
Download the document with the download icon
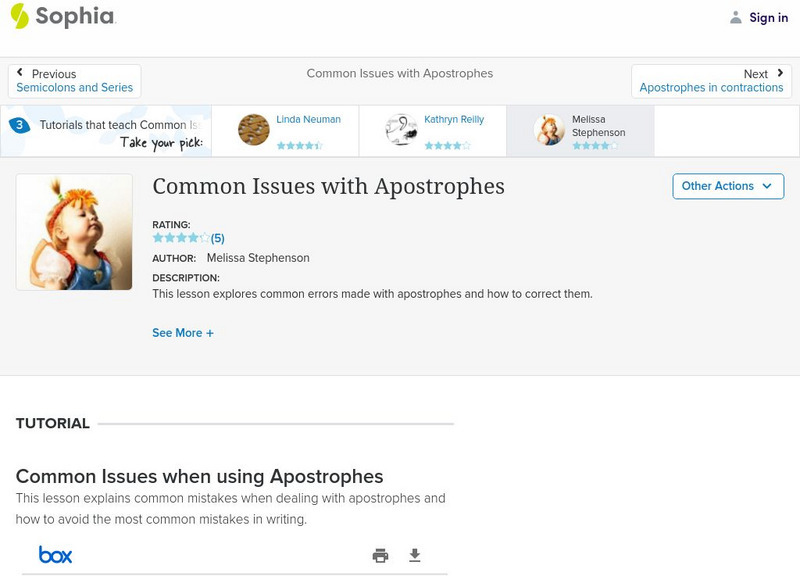[x=415, y=556]
